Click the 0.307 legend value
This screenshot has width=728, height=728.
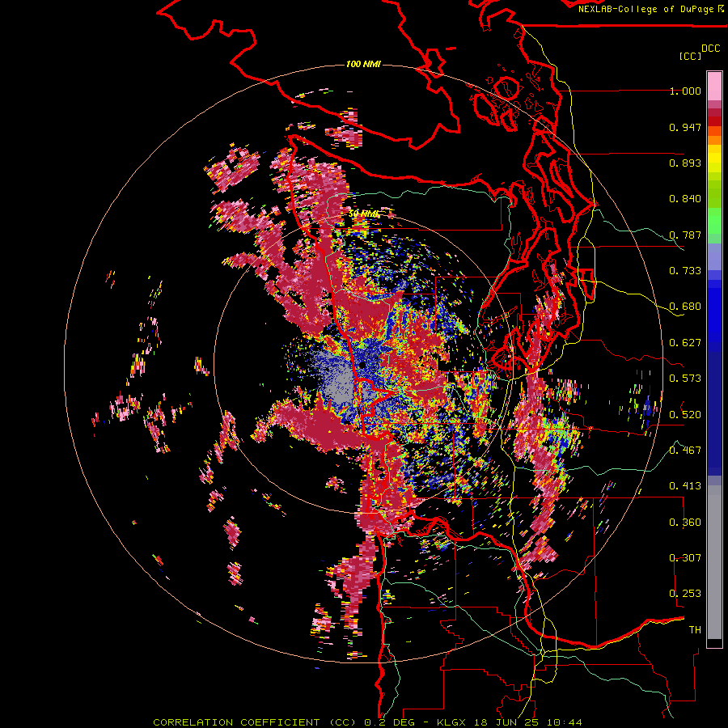point(685,557)
